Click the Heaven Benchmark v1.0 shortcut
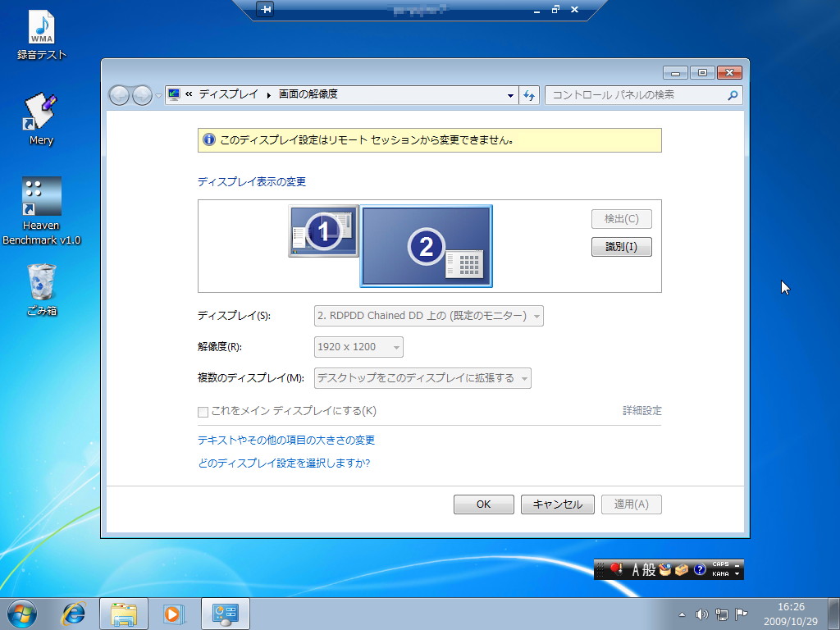This screenshot has height=630, width=840. [41, 211]
